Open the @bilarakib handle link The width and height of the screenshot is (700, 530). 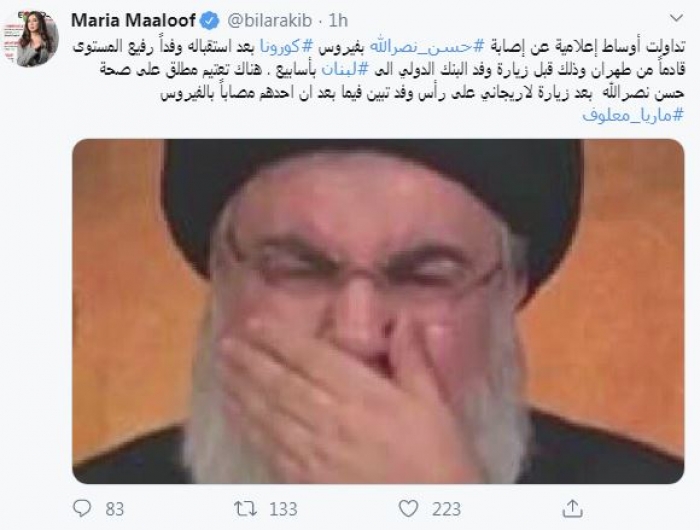click(269, 21)
